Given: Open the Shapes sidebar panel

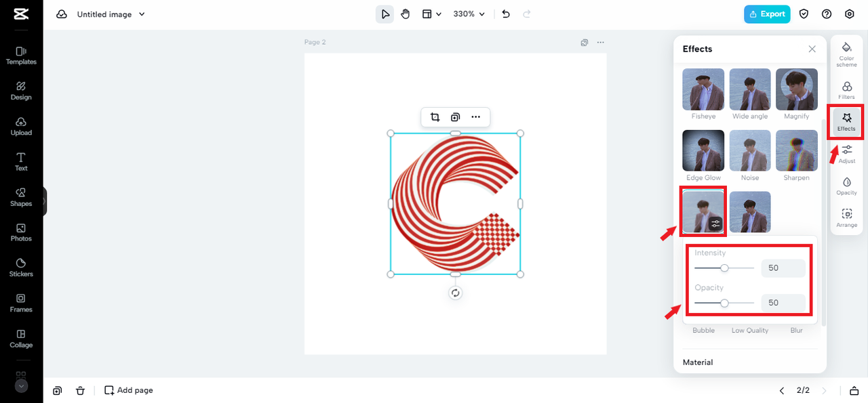Looking at the screenshot, I should [21, 197].
